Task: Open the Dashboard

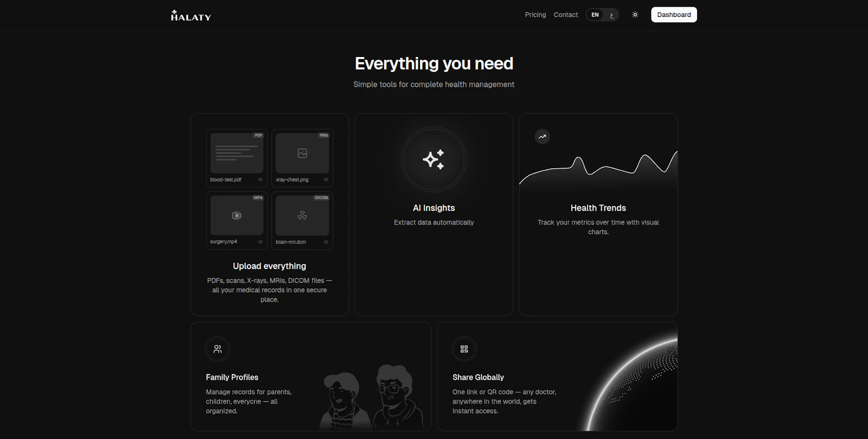Action: (x=674, y=15)
